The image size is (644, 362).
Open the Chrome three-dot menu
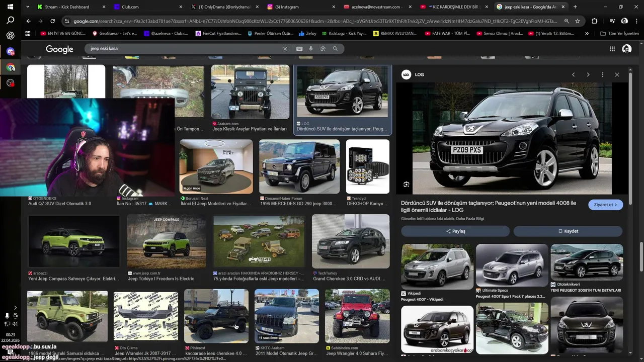coord(636,21)
